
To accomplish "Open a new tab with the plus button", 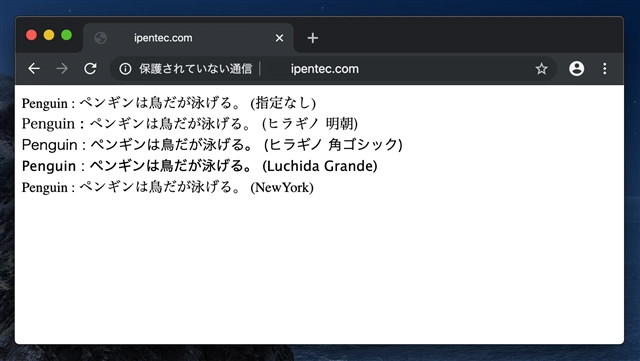I will tap(313, 38).
